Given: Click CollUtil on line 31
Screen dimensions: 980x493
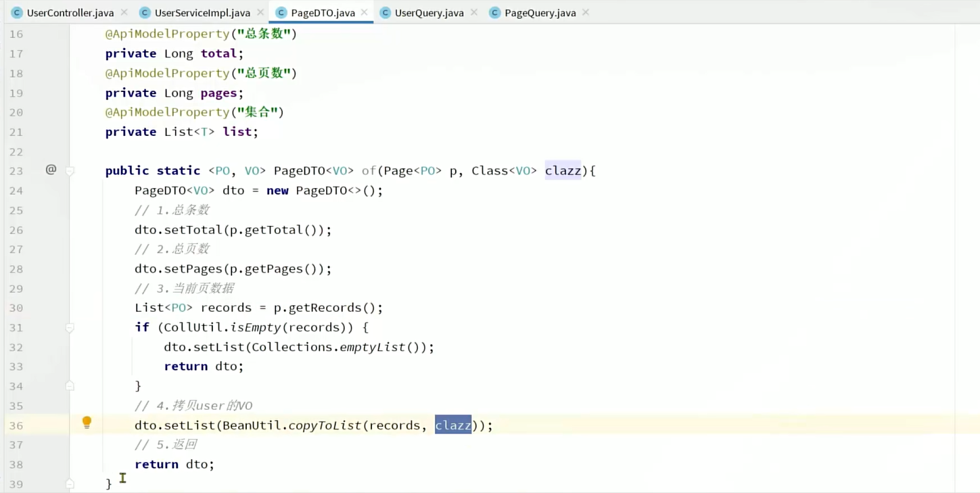Looking at the screenshot, I should click(x=193, y=327).
